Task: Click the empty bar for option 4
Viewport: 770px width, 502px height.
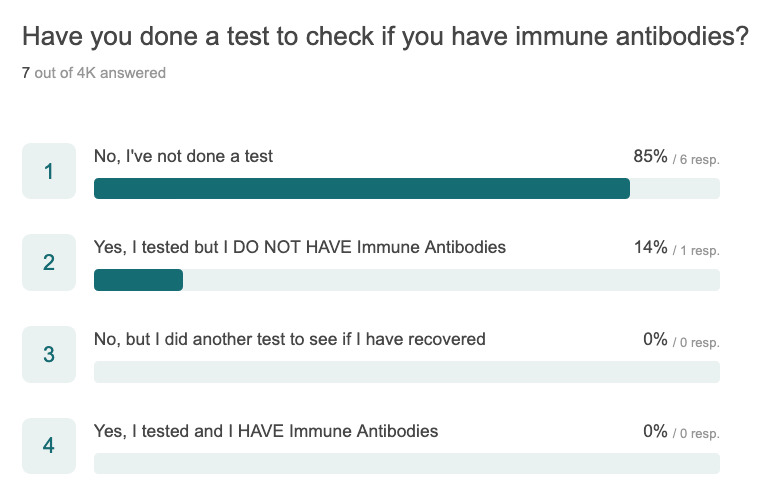Action: [x=407, y=463]
